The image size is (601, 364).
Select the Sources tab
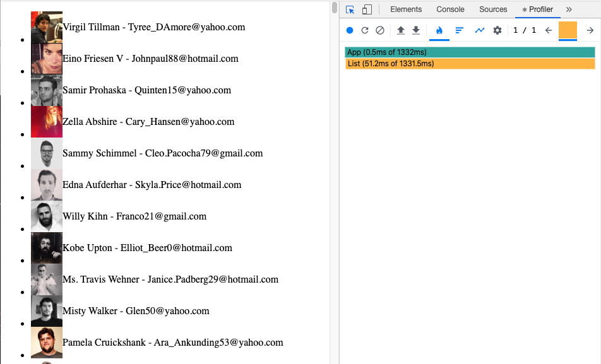pyautogui.click(x=493, y=9)
